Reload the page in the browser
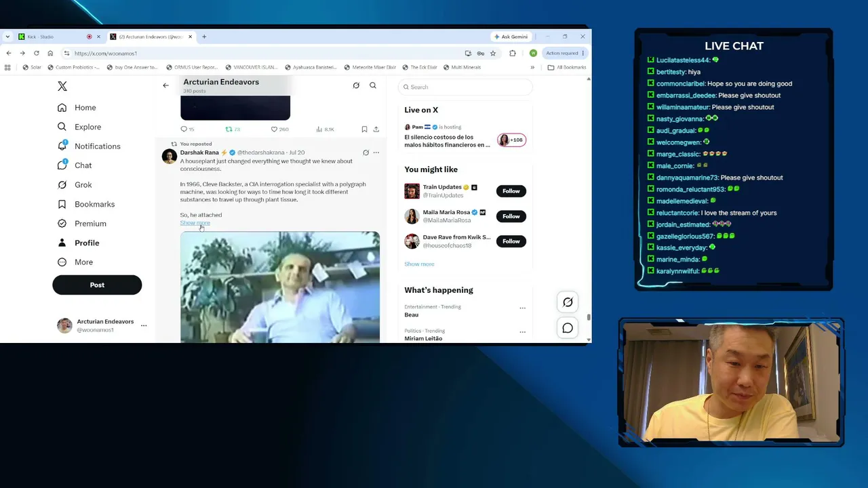The height and width of the screenshot is (488, 868). pos(36,53)
